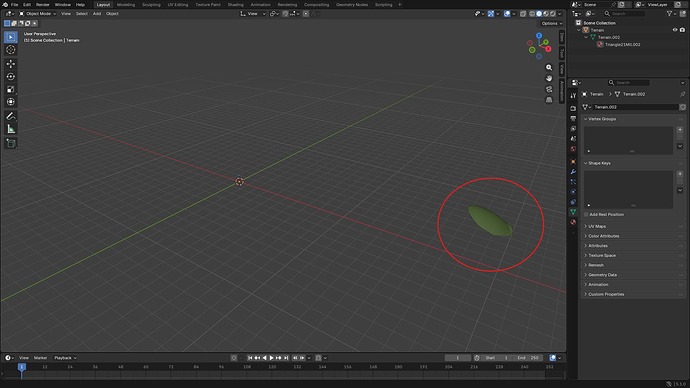This screenshot has height=388, width=690.
Task: Select Triangle21Mil.002 material in outliner
Action: [x=622, y=44]
